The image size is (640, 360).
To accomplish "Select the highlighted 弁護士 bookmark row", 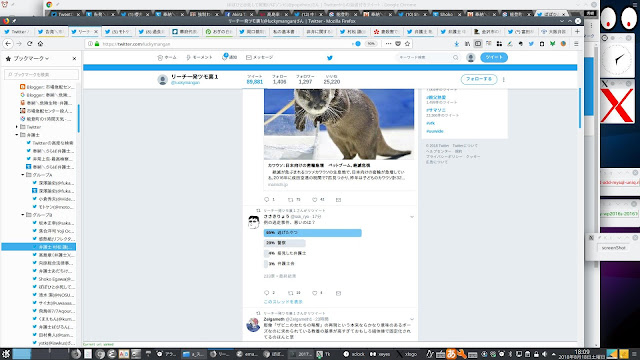I will click(x=39, y=247).
